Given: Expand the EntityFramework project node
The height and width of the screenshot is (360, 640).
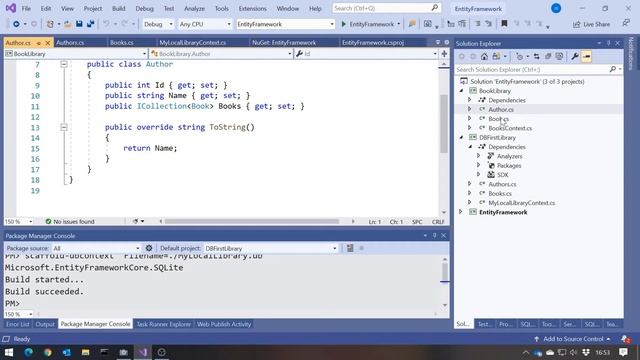Looking at the screenshot, I should (461, 212).
